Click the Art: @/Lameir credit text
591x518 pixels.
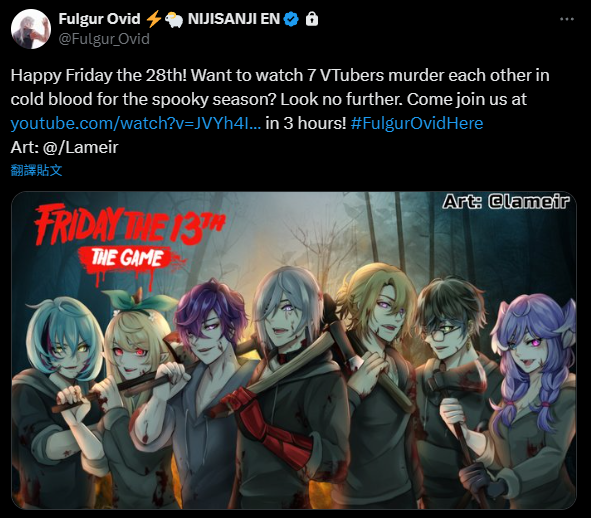point(64,147)
